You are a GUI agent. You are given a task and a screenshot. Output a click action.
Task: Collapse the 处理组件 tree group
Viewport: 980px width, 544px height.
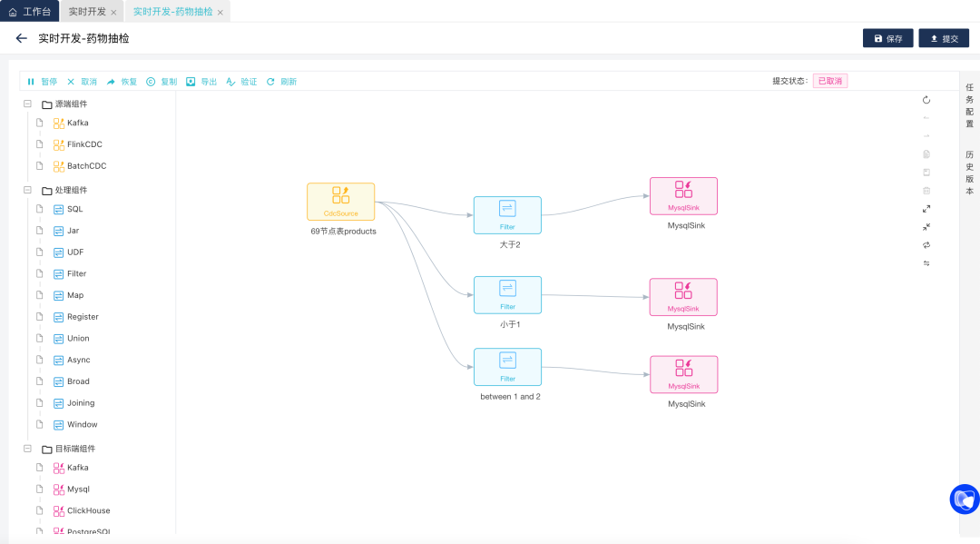click(28, 190)
